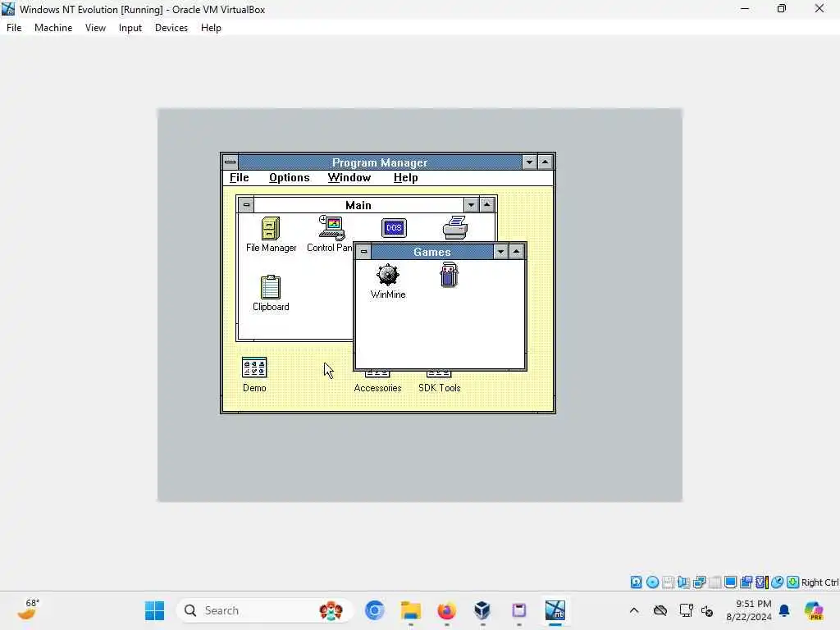This screenshot has height=630, width=840.
Task: Open File Explorer from the taskbar
Action: (x=411, y=610)
